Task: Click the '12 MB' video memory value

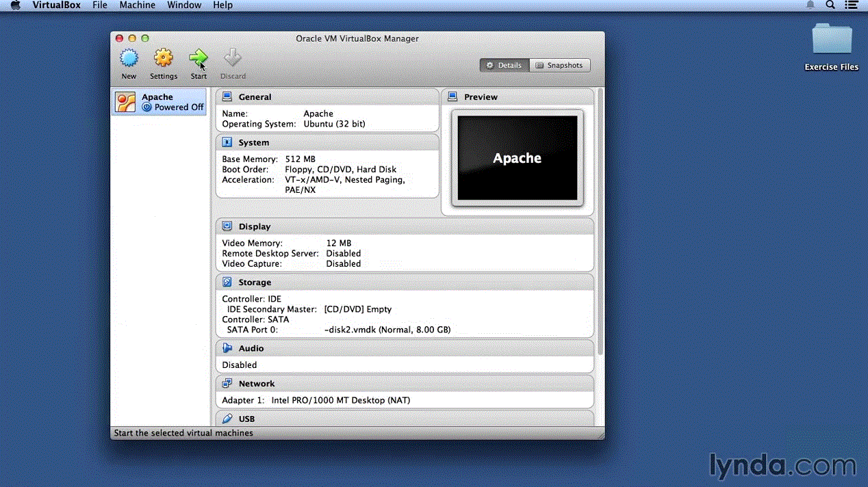Action: [338, 243]
